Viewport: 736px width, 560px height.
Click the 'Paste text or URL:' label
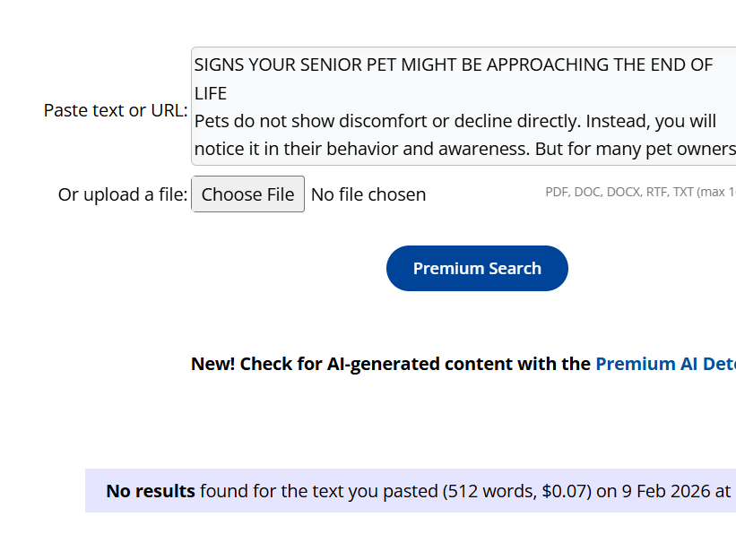[116, 110]
